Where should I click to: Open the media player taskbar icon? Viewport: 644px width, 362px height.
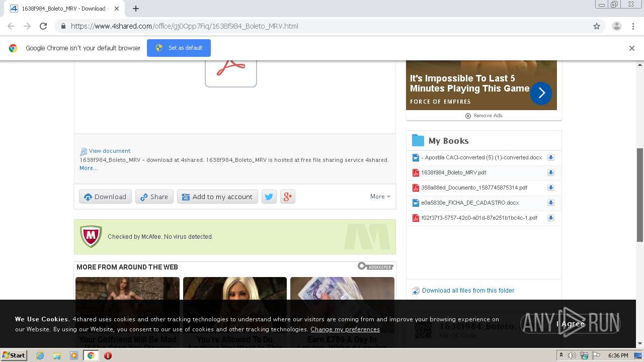(74, 355)
